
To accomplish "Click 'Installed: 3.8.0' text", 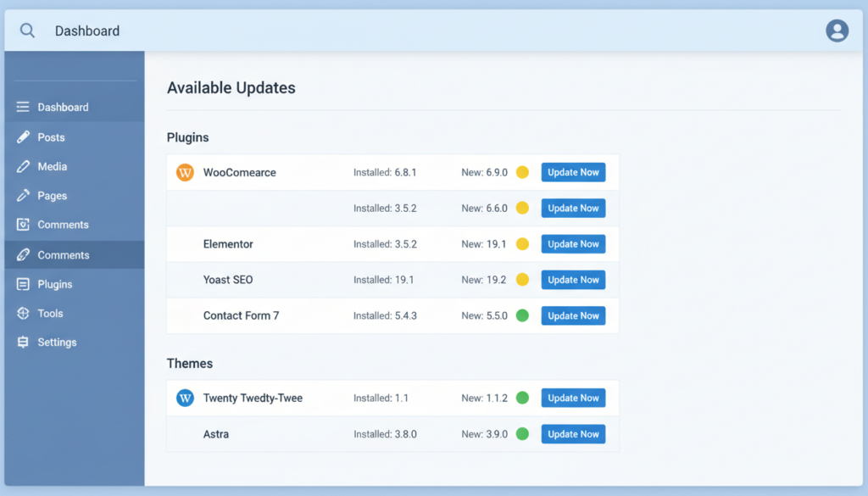I will [x=385, y=434].
